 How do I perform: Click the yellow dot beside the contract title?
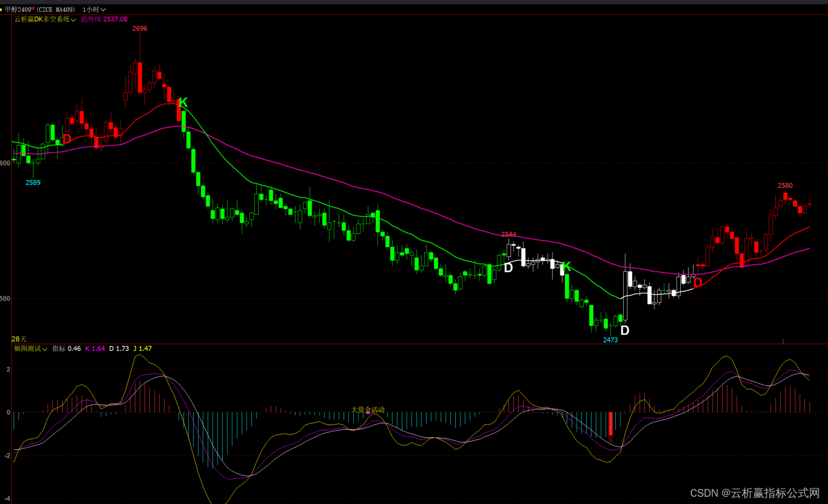click(x=2, y=10)
